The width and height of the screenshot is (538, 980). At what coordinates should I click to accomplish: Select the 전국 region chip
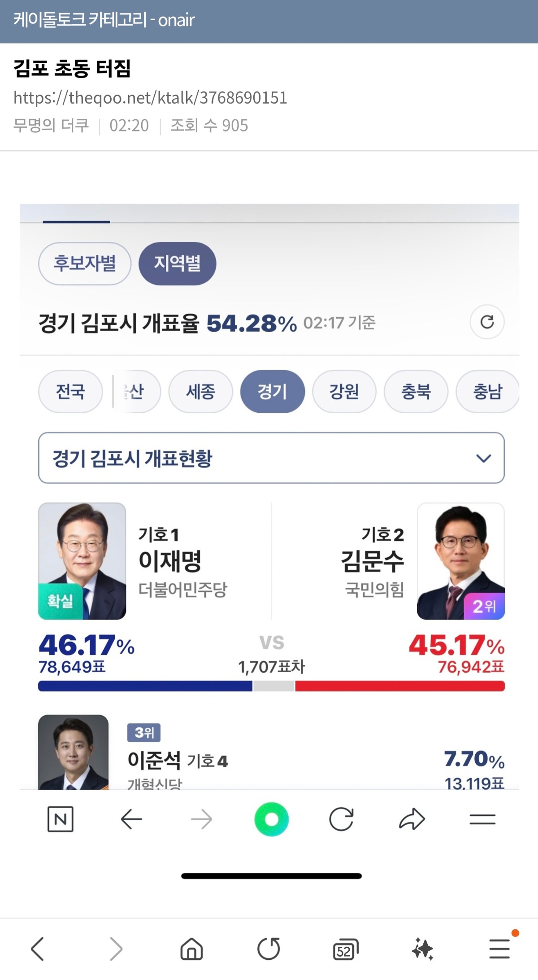pyautogui.click(x=70, y=391)
